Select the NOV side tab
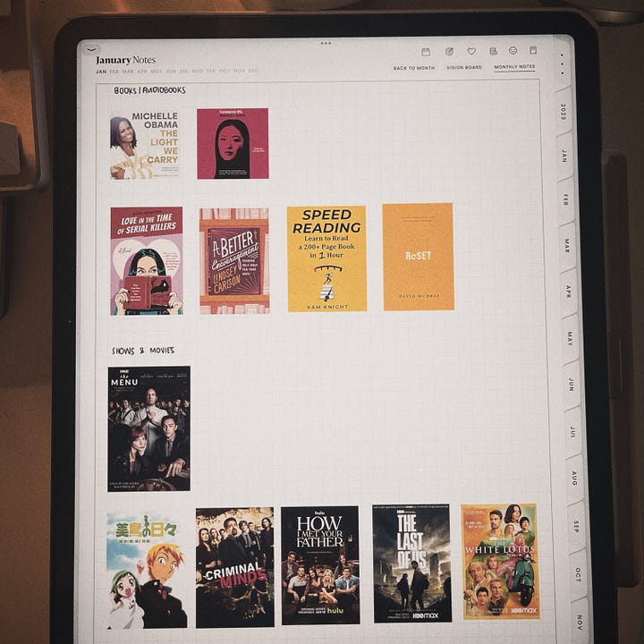This screenshot has width=644, height=644. pyautogui.click(x=580, y=622)
